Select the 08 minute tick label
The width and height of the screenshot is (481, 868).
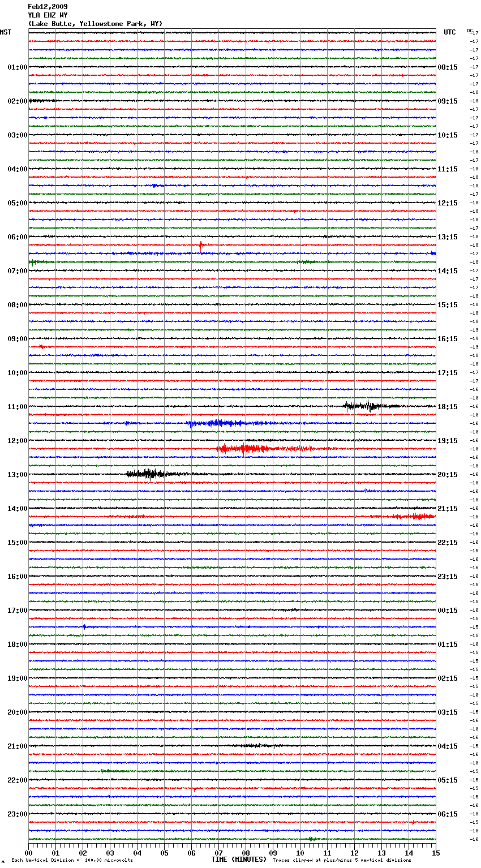click(x=246, y=853)
